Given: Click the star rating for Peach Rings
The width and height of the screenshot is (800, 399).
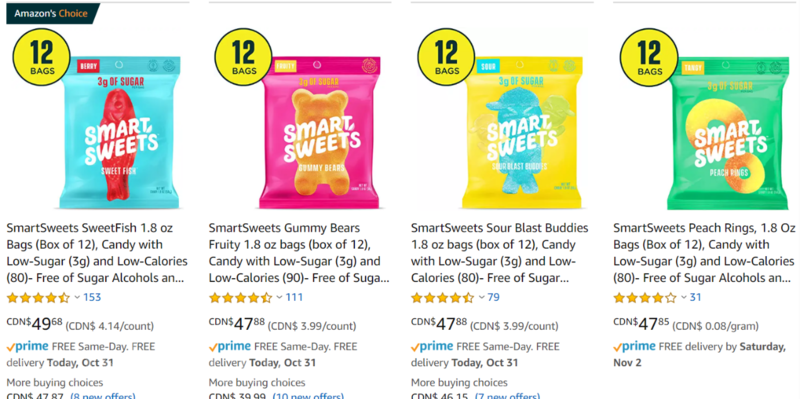Looking at the screenshot, I should [x=644, y=297].
